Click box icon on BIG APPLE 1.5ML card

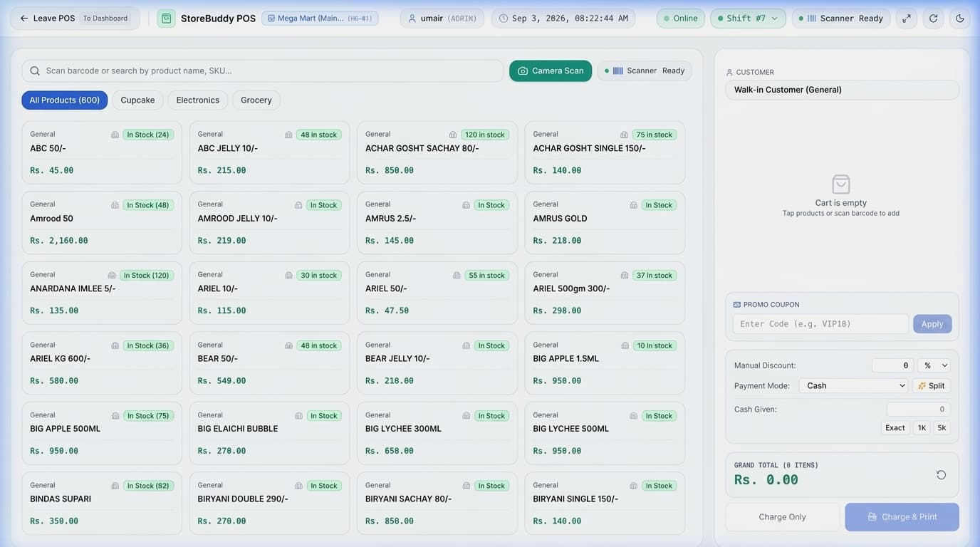625,345
